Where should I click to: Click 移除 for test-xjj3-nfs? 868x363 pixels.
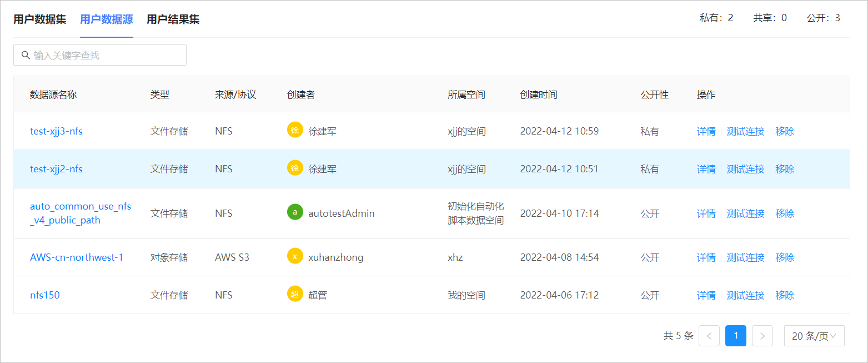pos(785,131)
